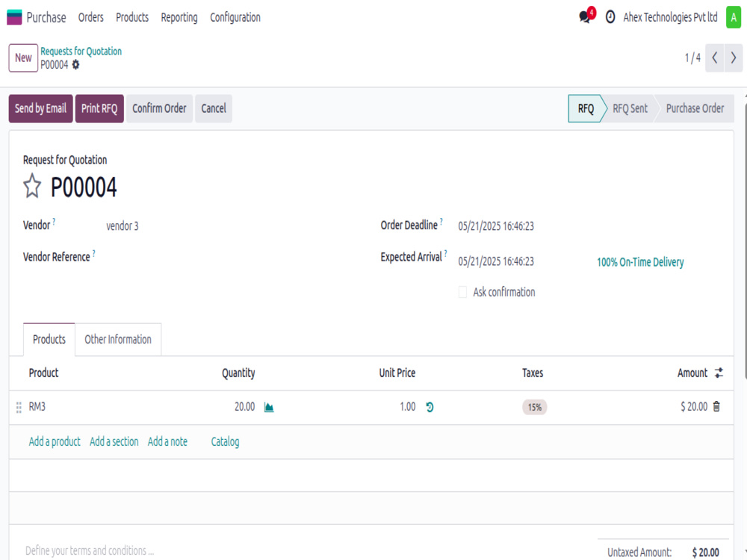This screenshot has width=747, height=560.
Task: Click the New button
Action: tap(23, 58)
